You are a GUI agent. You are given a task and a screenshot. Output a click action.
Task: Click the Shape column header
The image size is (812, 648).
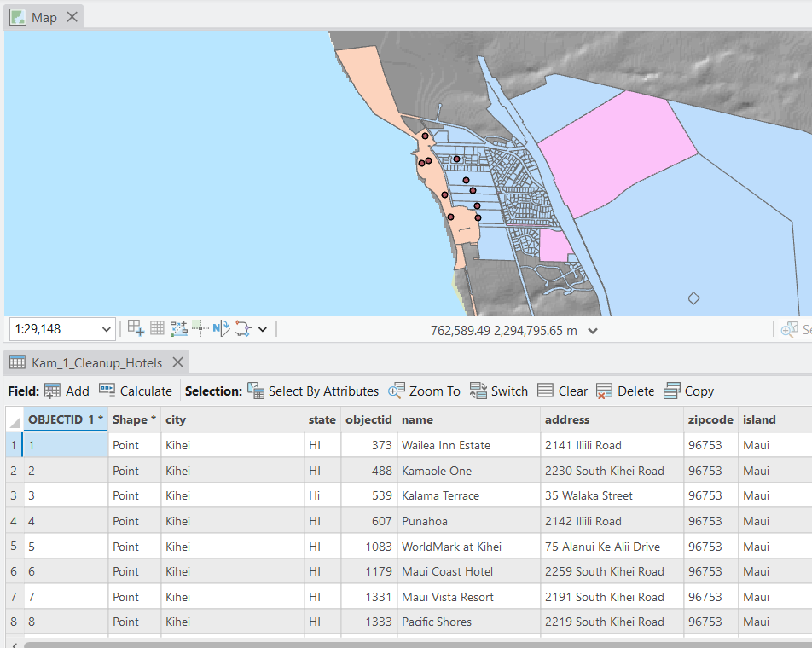tap(134, 419)
